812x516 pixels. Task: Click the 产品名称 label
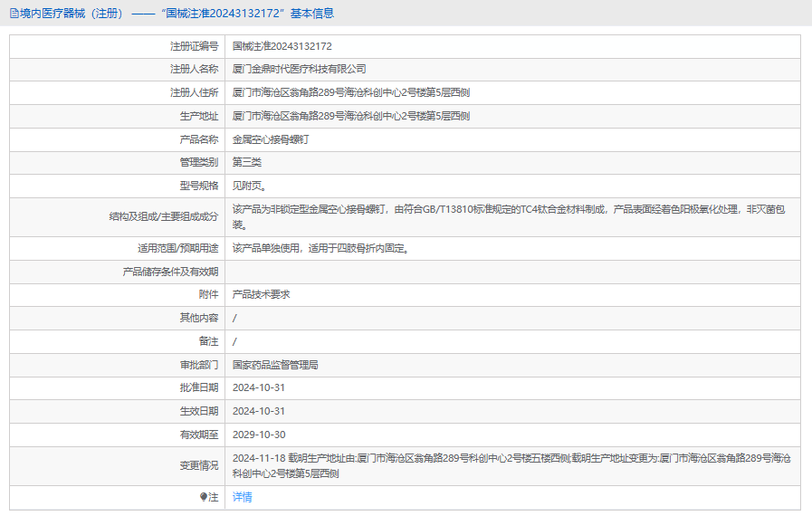[x=199, y=140]
